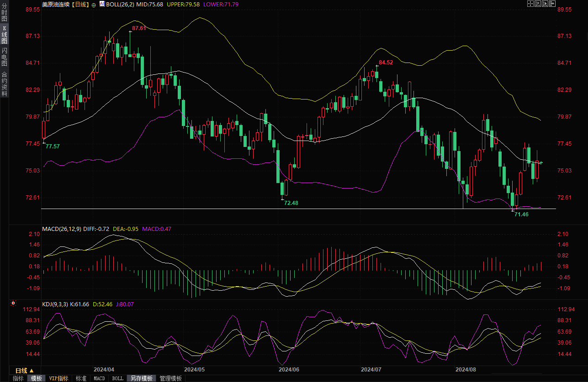Click the red dot icon beside KDJ label

[13, 303]
